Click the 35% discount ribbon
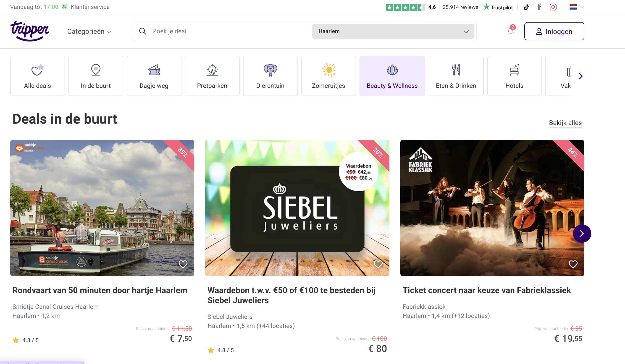625x364 pixels. click(x=183, y=152)
